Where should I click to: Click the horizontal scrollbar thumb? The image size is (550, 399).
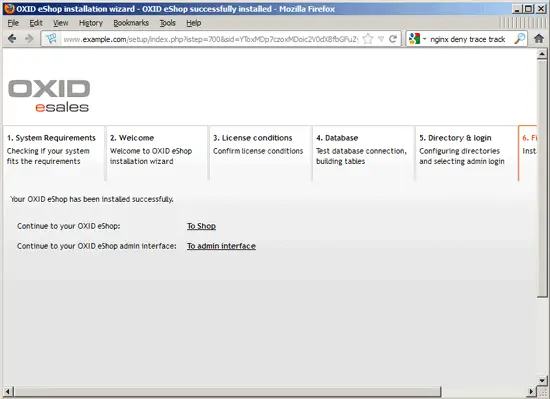pos(227,391)
